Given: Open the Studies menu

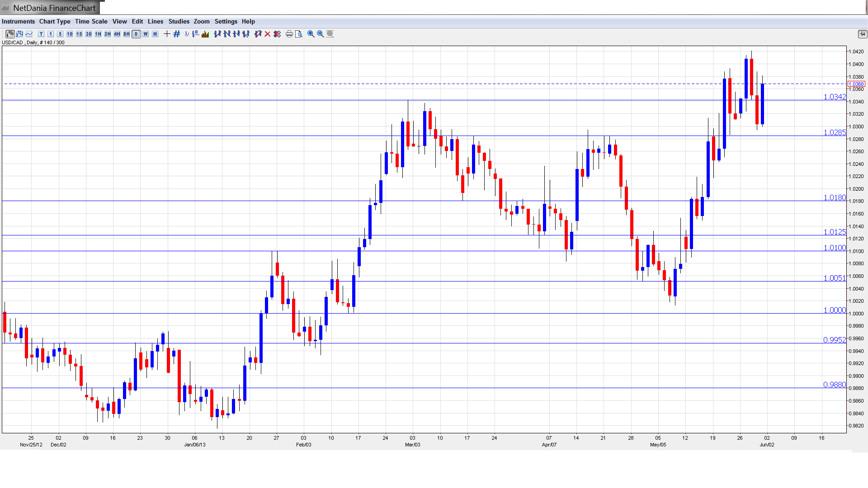Looking at the screenshot, I should 179,21.
